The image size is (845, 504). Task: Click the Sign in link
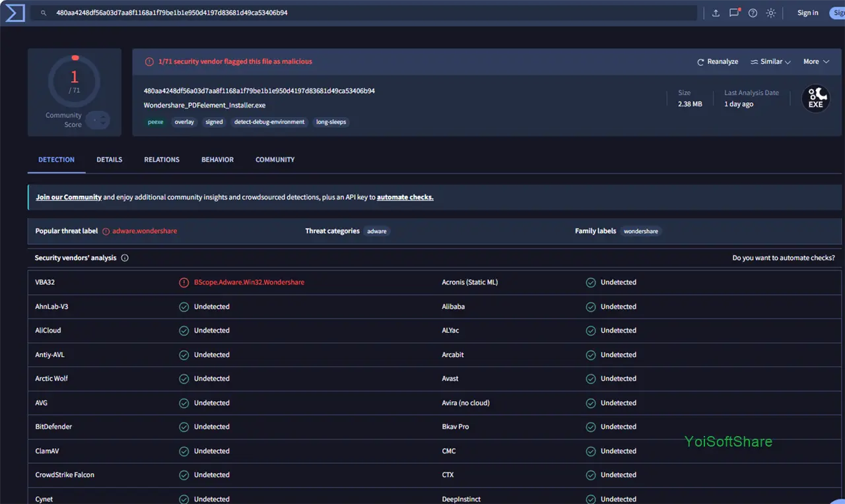(x=807, y=13)
